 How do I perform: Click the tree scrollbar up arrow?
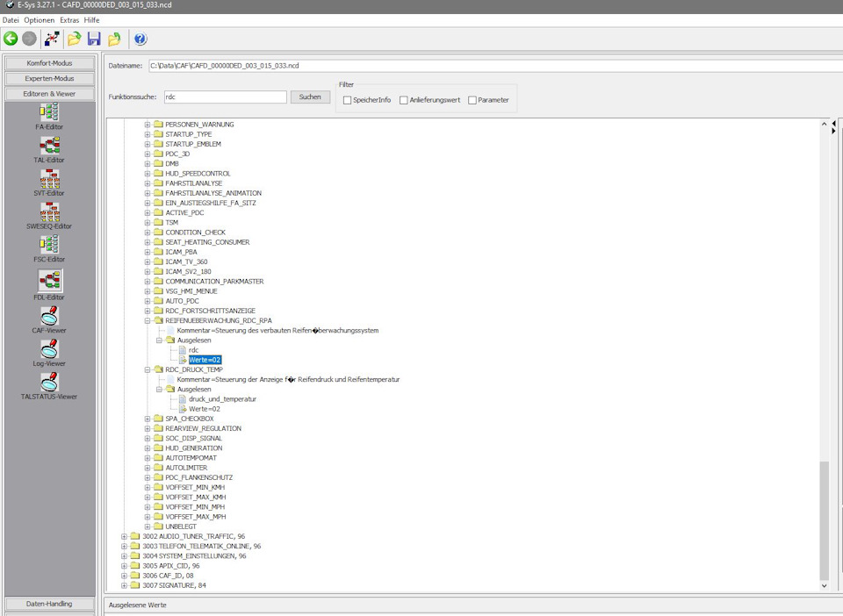coord(825,124)
